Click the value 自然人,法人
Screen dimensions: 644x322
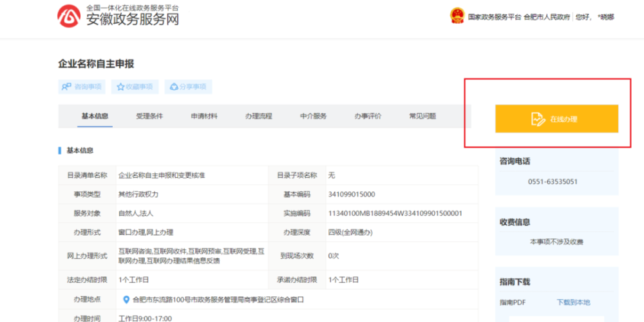click(x=136, y=214)
